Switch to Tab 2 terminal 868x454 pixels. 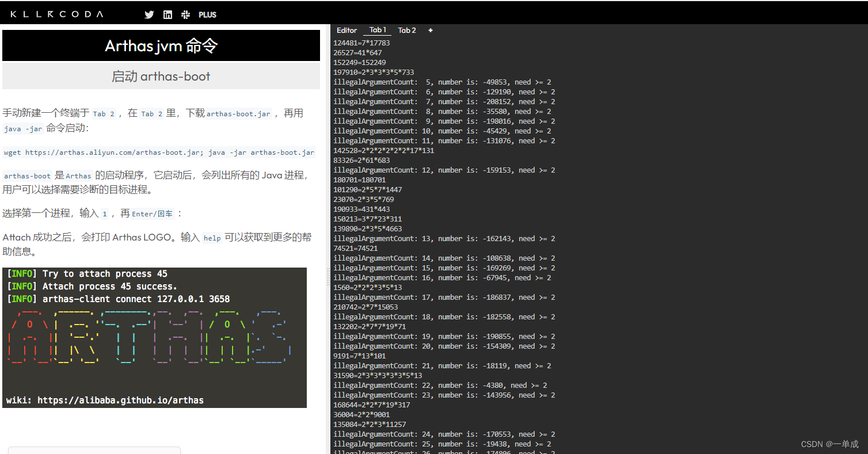click(407, 30)
